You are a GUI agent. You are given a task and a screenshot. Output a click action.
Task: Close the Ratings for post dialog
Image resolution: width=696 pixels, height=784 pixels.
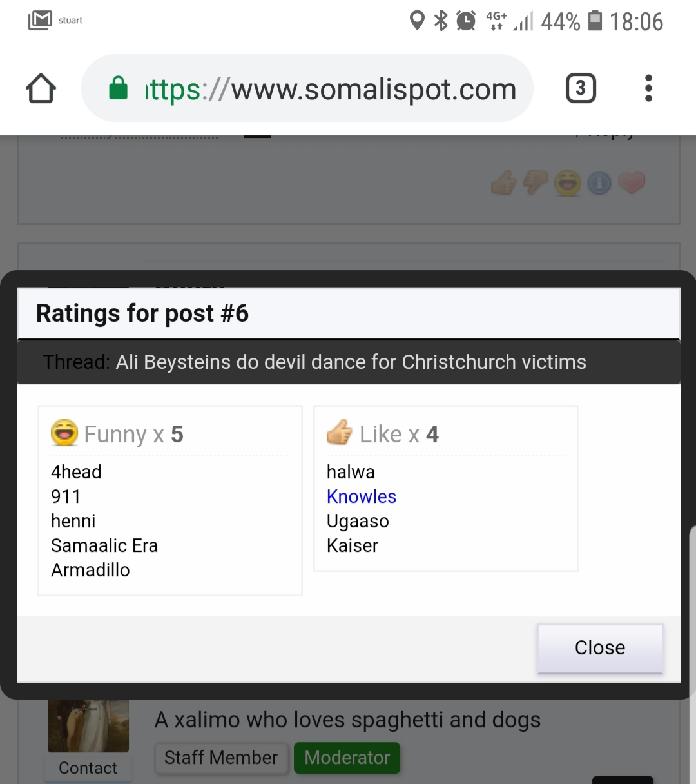pos(599,647)
